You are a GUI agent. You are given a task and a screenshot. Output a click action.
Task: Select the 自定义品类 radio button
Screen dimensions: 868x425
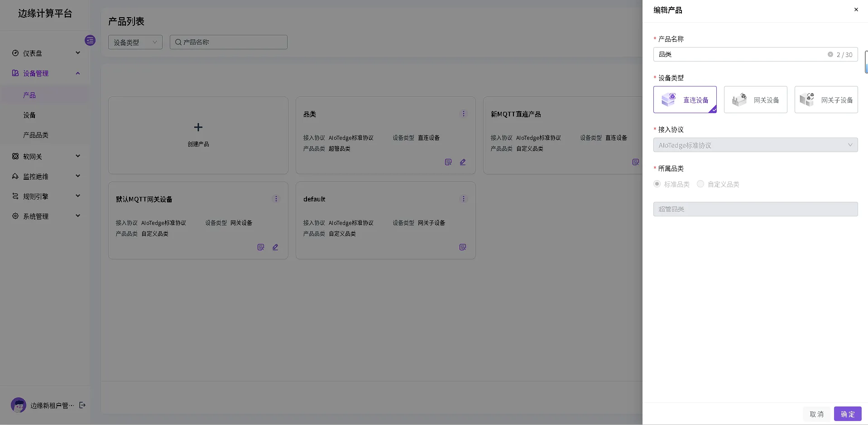coord(700,184)
